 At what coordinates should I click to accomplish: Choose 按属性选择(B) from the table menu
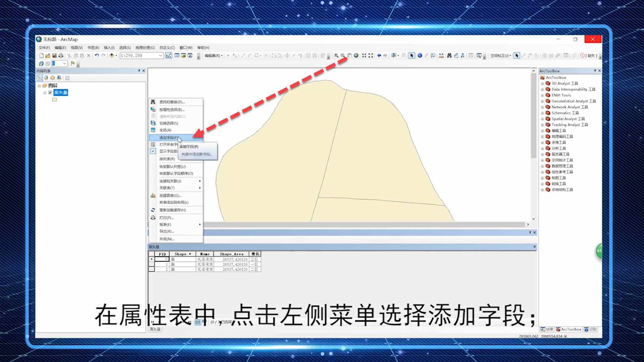(176, 110)
